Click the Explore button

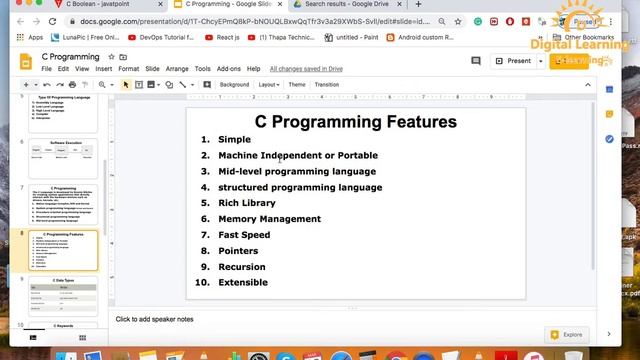[567, 335]
